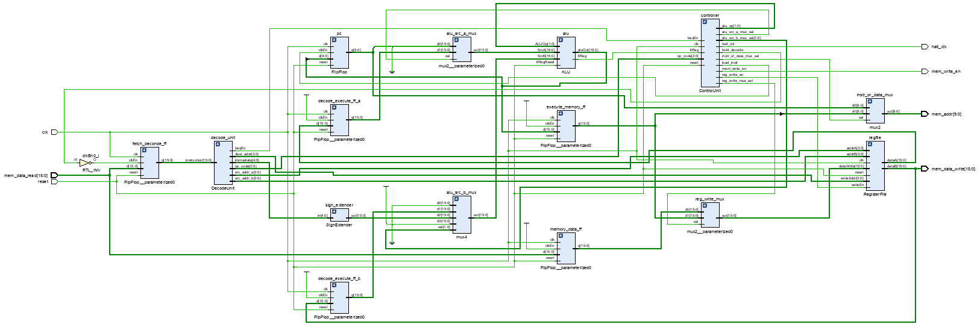Click the 'reg_write_mux' instance name
The image size is (980, 336).
coord(710,199)
